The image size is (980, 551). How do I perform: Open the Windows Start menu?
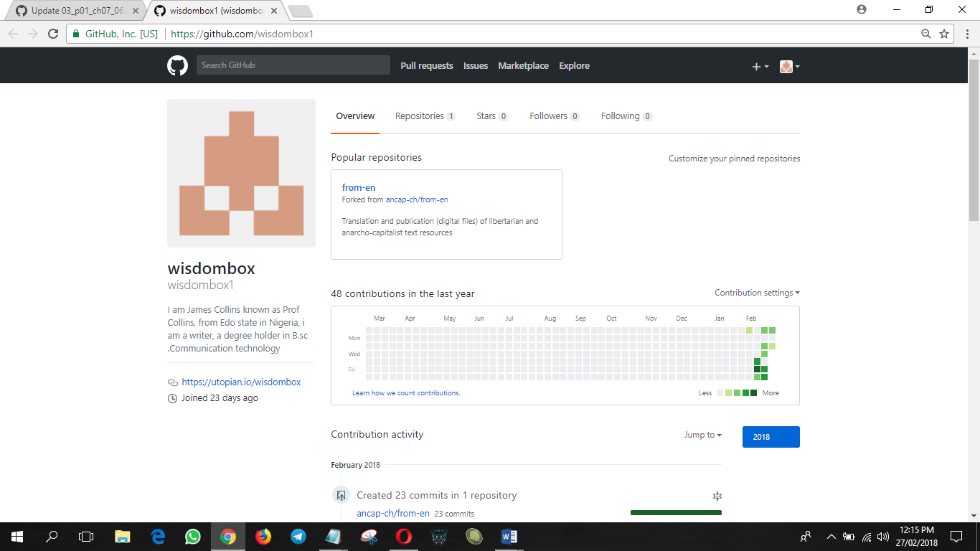click(x=17, y=536)
